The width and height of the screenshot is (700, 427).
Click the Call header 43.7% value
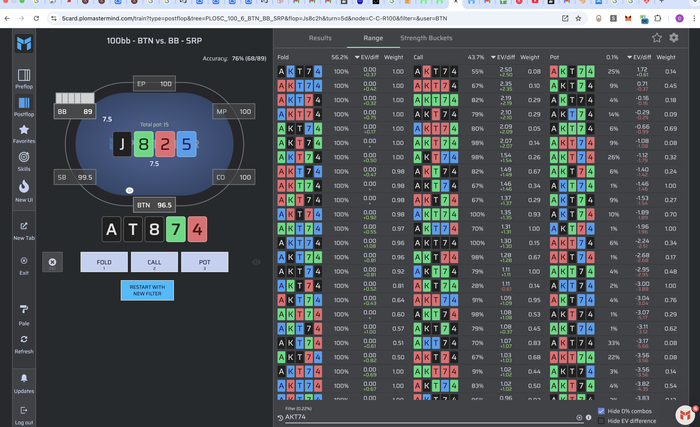[x=476, y=57]
